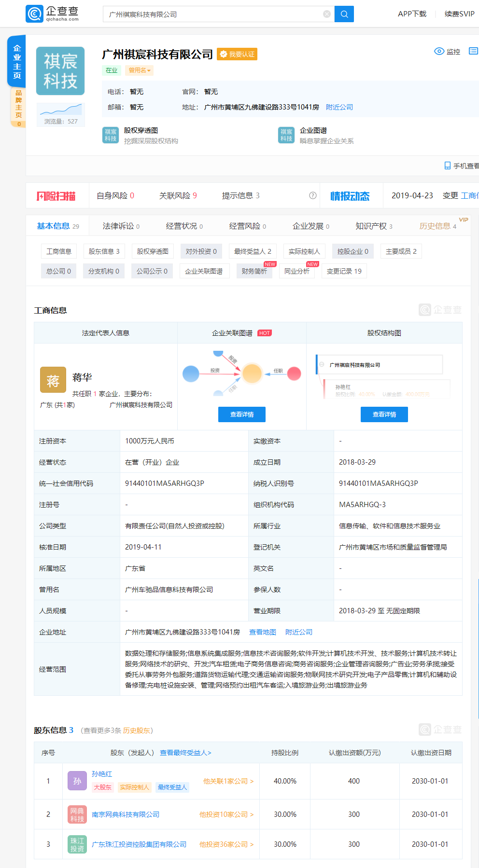Open 查看最终受益人 link
This screenshot has width=479, height=868.
point(185,753)
